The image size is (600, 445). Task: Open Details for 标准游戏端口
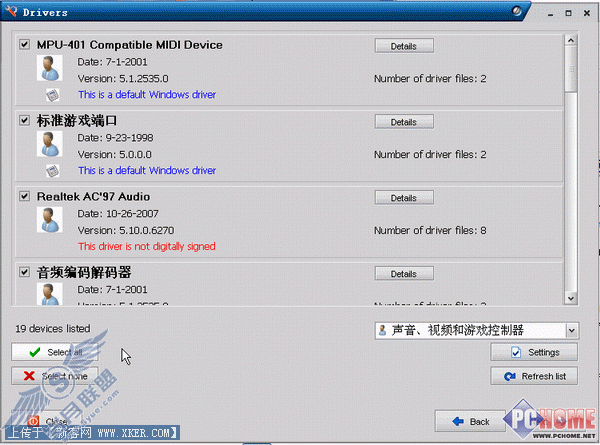click(404, 122)
